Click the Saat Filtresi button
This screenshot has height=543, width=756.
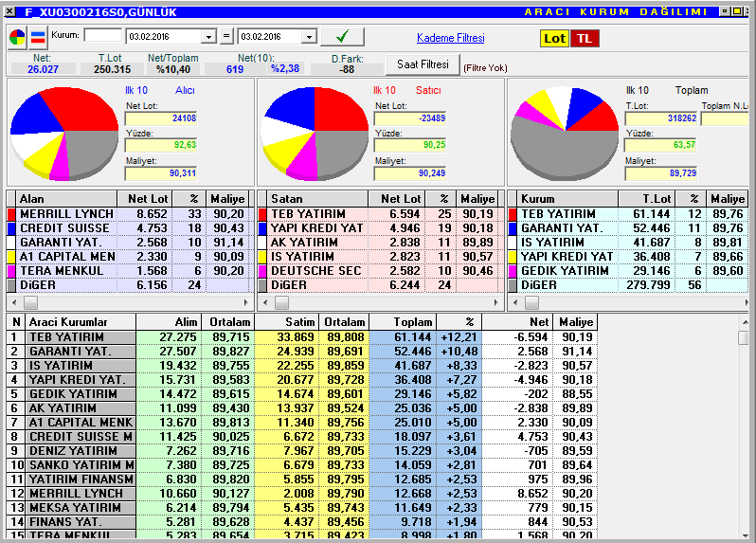423,64
